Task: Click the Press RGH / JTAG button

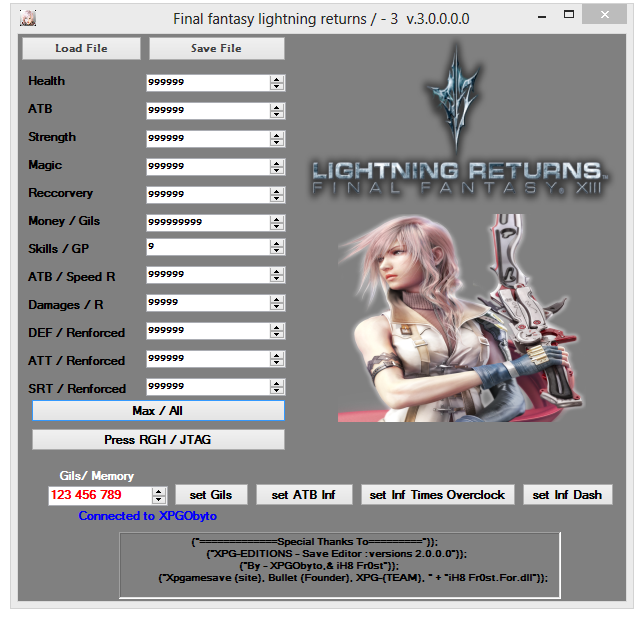Action: 158,439
